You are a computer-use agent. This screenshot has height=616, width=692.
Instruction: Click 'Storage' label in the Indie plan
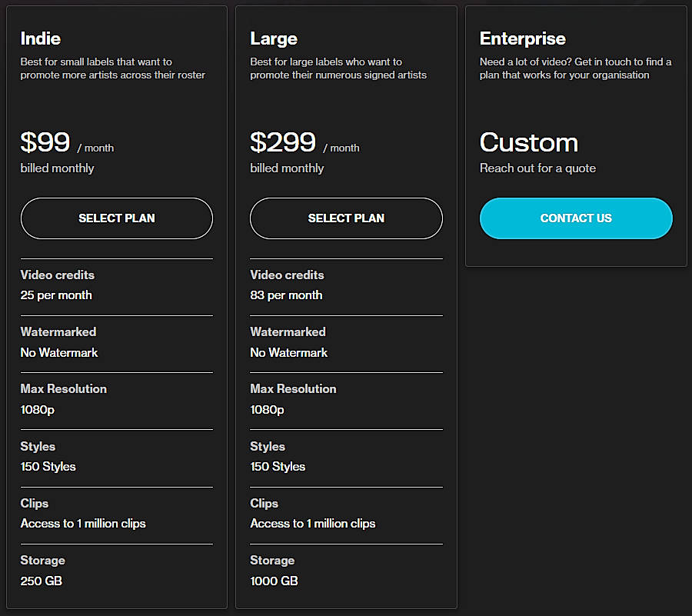pos(43,561)
